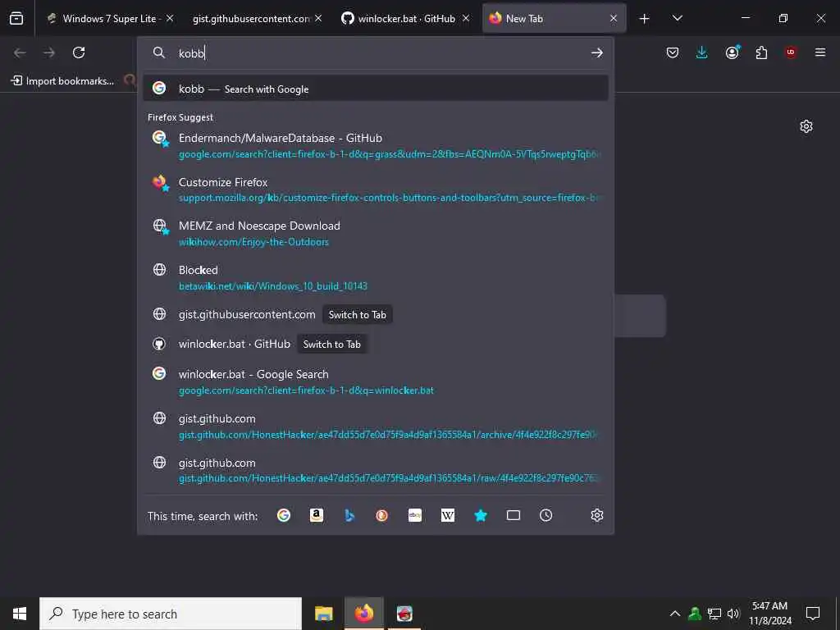Open the Downloads panel
This screenshot has height=630, width=840.
coord(702,52)
